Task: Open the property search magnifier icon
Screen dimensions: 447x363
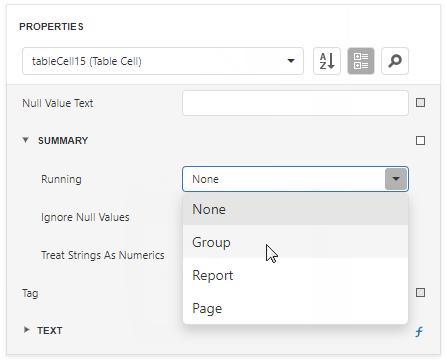Action: point(395,61)
